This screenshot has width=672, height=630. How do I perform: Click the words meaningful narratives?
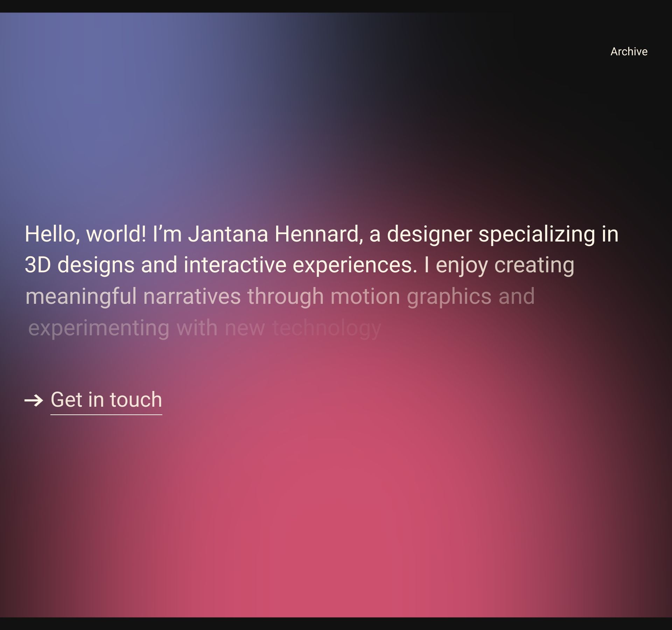click(133, 296)
